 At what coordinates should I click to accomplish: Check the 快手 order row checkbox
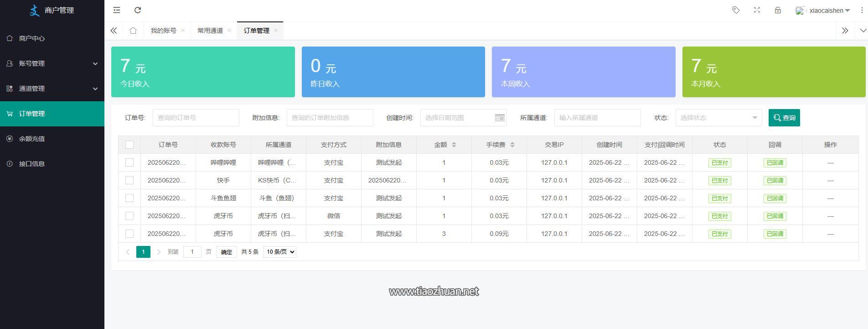(x=129, y=180)
